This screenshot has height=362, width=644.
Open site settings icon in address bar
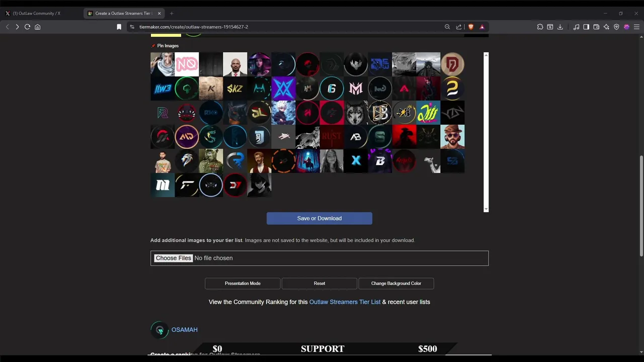point(132,27)
